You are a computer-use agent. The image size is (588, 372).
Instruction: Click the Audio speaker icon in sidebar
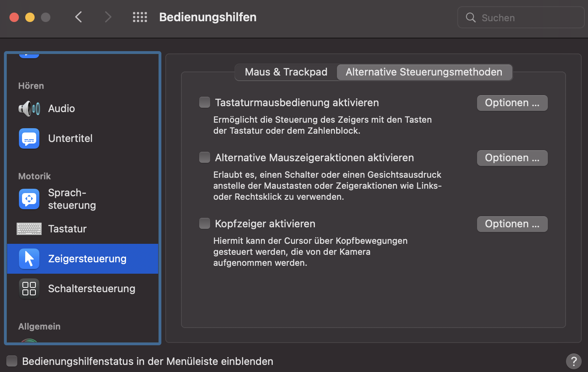coord(29,109)
